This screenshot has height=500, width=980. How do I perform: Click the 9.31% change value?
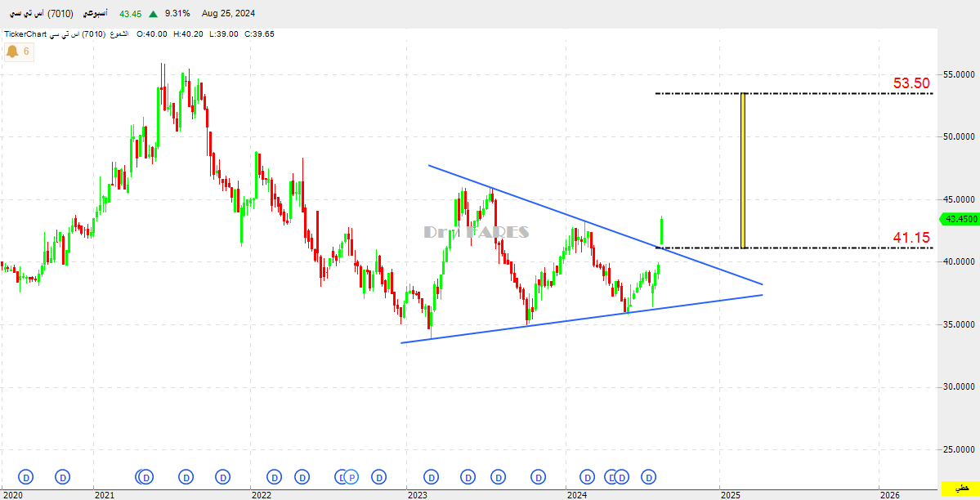[177, 14]
